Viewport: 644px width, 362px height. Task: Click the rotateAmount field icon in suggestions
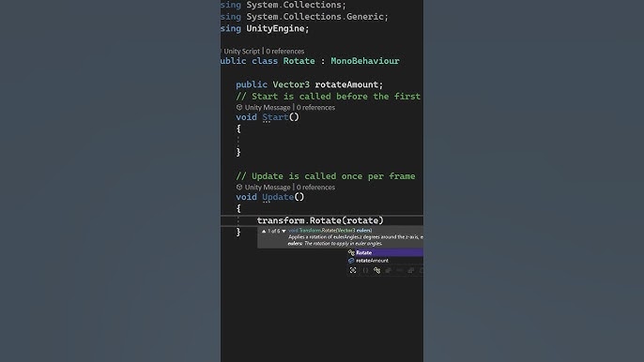[351, 260]
